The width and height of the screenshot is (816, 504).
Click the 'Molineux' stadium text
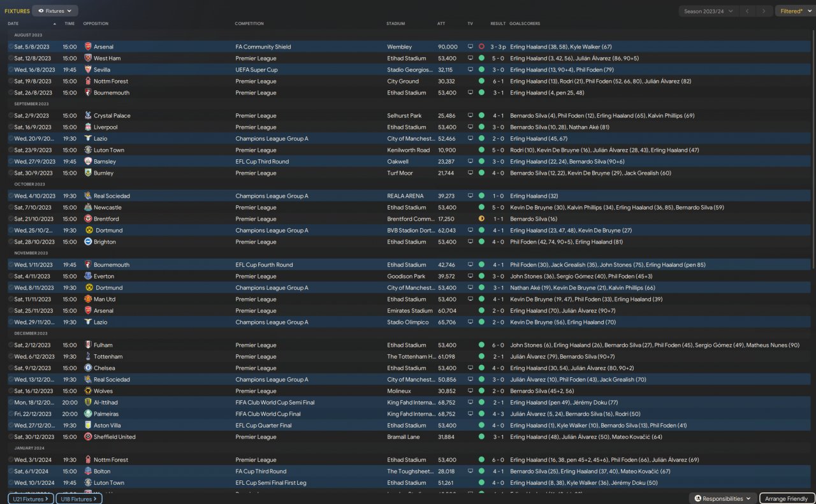coord(398,391)
